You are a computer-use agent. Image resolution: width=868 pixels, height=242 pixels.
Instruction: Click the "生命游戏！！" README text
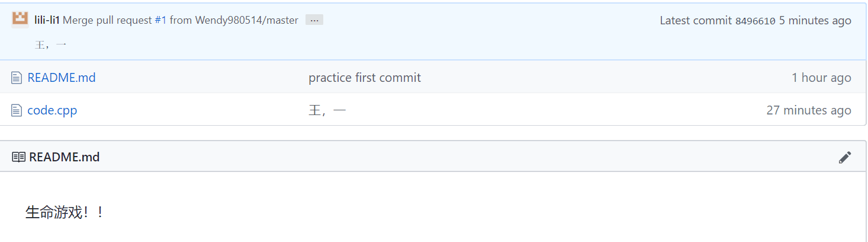point(65,212)
